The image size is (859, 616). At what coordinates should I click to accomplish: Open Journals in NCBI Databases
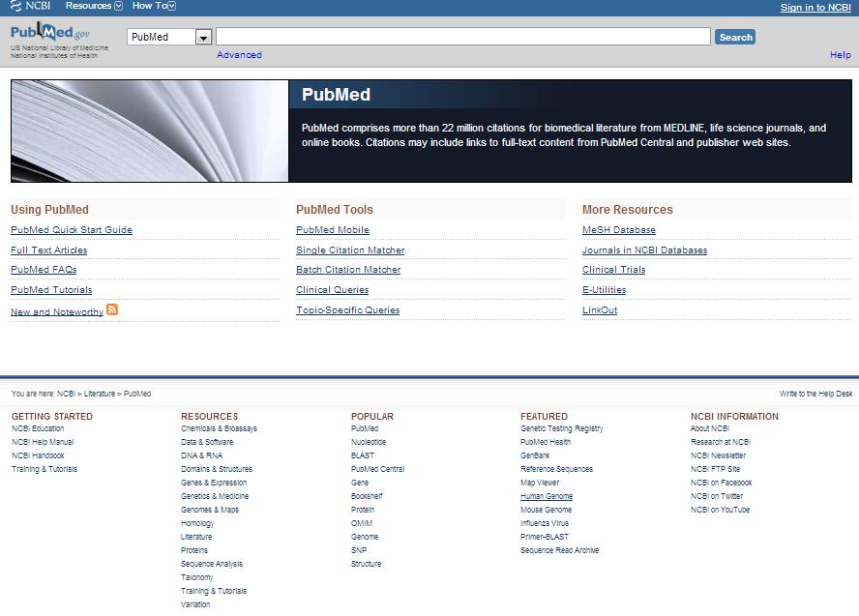click(645, 250)
